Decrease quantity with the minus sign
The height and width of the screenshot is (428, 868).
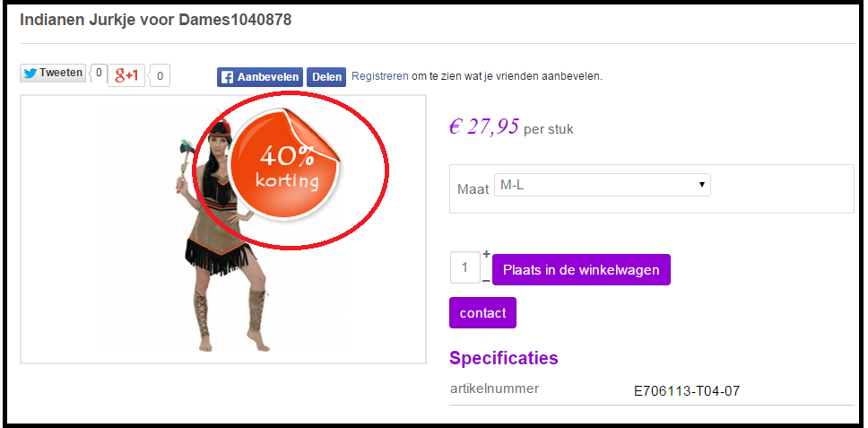(x=486, y=281)
